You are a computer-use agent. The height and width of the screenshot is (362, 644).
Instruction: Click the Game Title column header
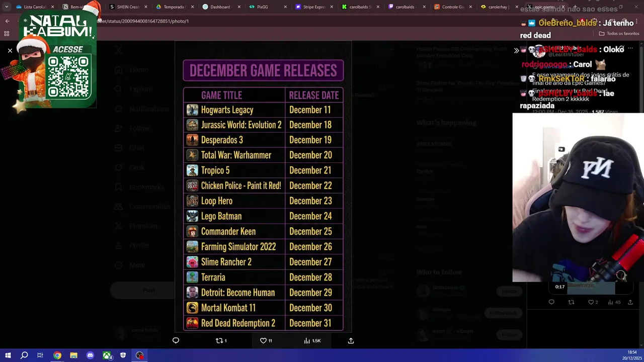point(221,95)
